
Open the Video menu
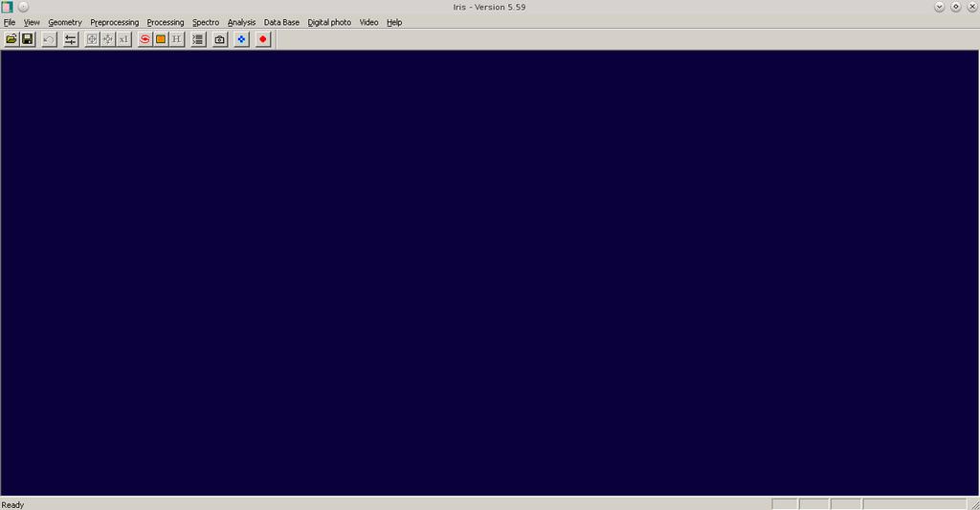(x=368, y=22)
